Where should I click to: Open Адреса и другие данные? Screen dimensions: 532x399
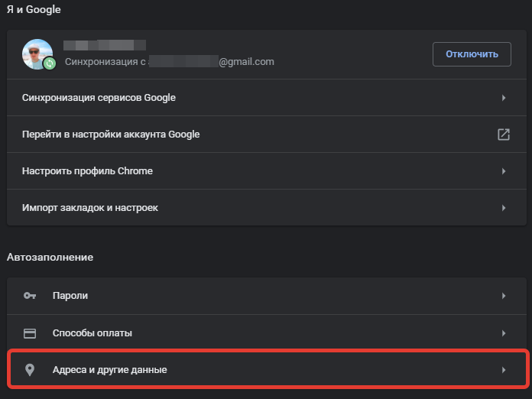[268, 369]
